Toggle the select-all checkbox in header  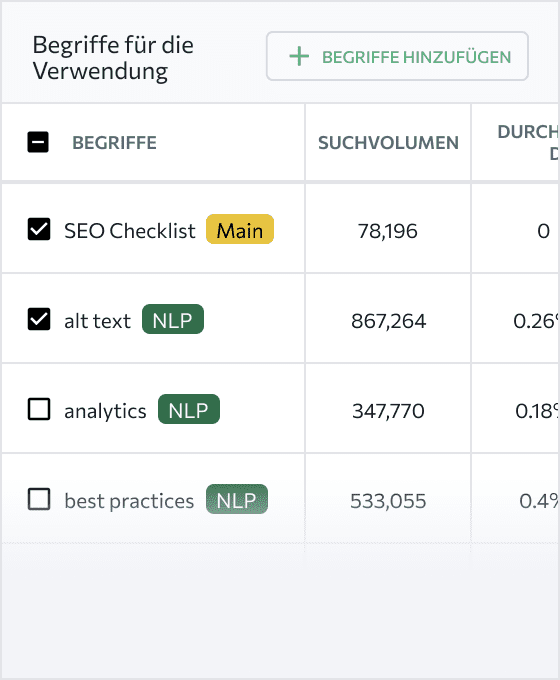click(38, 142)
